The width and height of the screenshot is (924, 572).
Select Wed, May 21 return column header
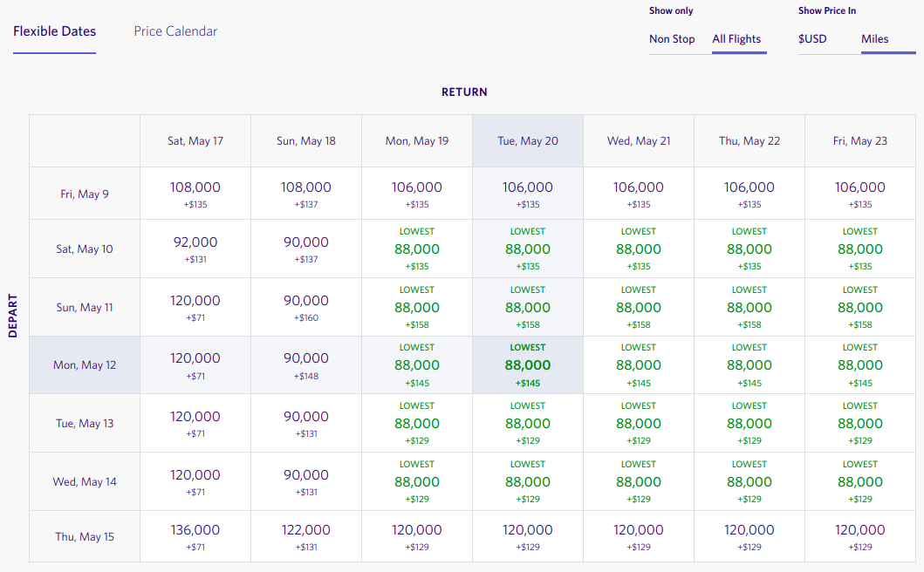638,140
